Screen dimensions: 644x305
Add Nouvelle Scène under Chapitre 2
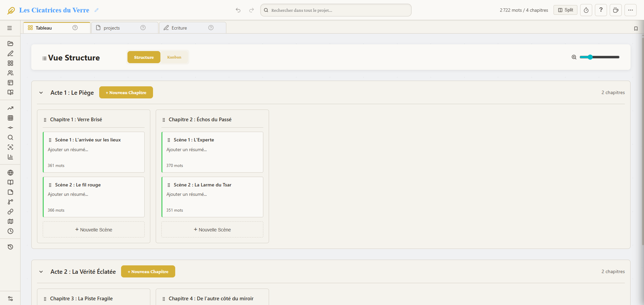pyautogui.click(x=212, y=230)
